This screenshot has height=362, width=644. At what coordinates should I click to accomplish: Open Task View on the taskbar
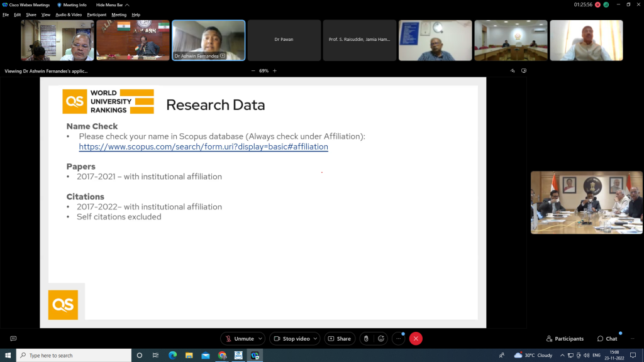pyautogui.click(x=156, y=356)
